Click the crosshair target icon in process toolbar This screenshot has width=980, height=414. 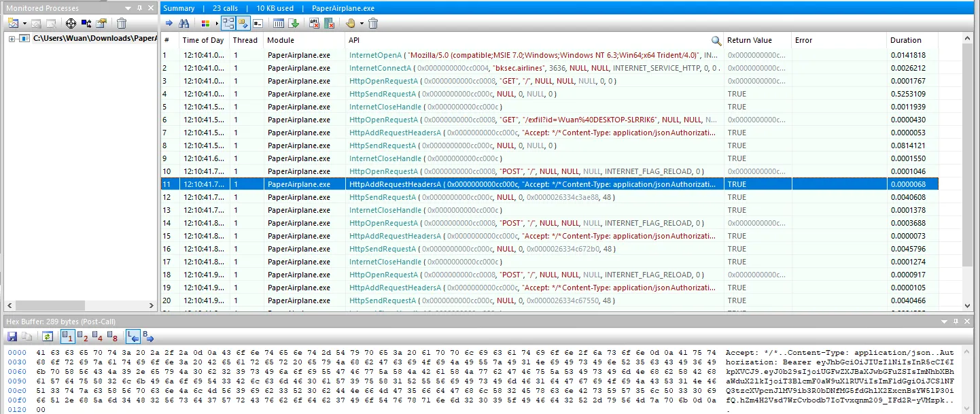pos(71,23)
